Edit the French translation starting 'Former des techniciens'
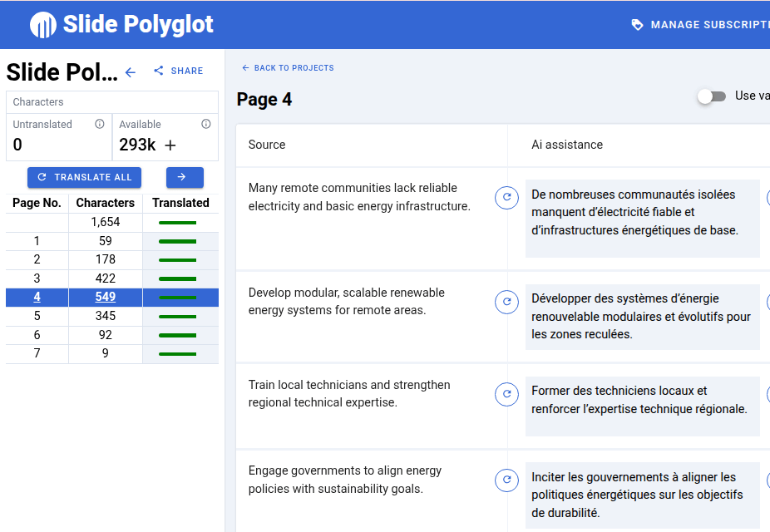The width and height of the screenshot is (770, 532). [x=642, y=401]
